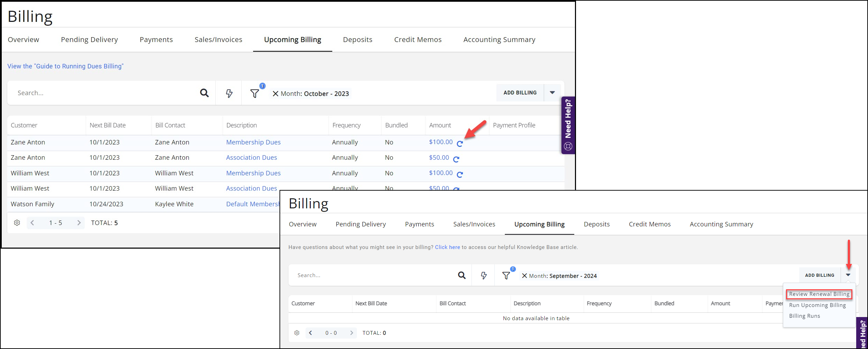Open the Guide to Running Dues Billing link
The image size is (868, 349).
point(65,66)
